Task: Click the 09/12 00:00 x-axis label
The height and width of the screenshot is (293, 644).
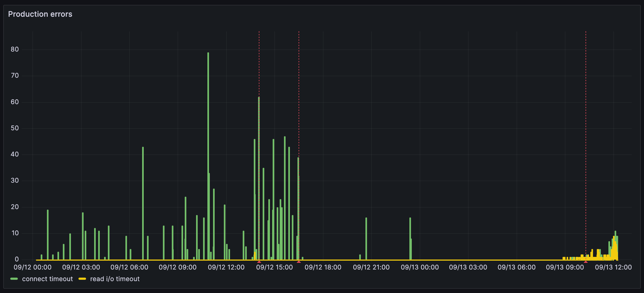Action: [x=33, y=267]
